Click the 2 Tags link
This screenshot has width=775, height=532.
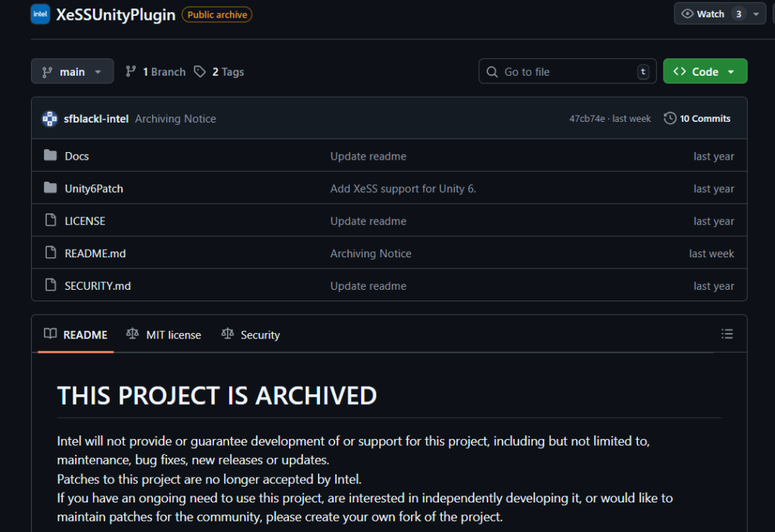click(219, 72)
